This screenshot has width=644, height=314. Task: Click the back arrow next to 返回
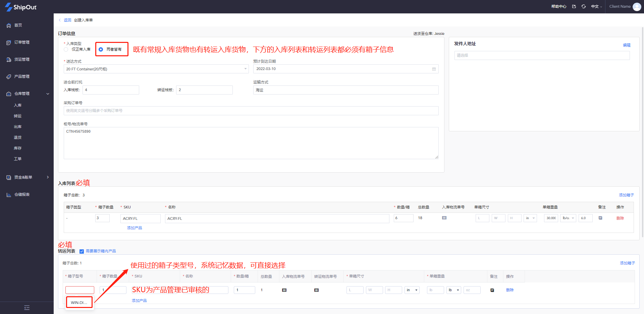tap(60, 20)
